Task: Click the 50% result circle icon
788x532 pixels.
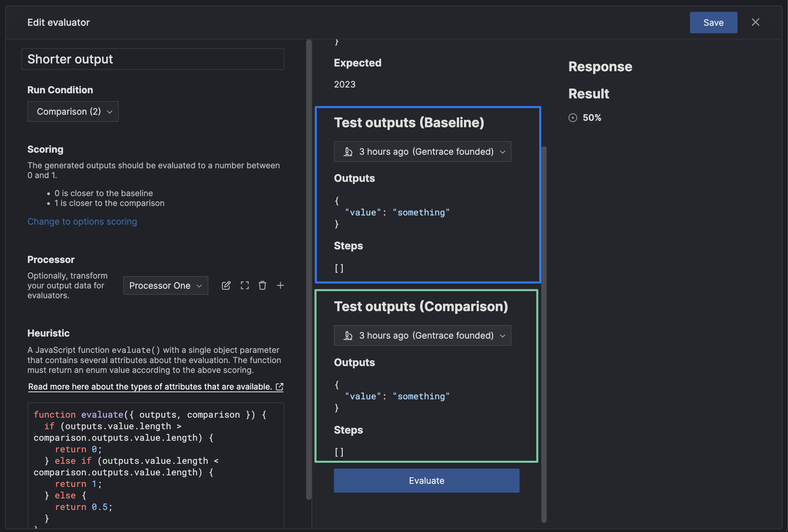Action: point(573,118)
